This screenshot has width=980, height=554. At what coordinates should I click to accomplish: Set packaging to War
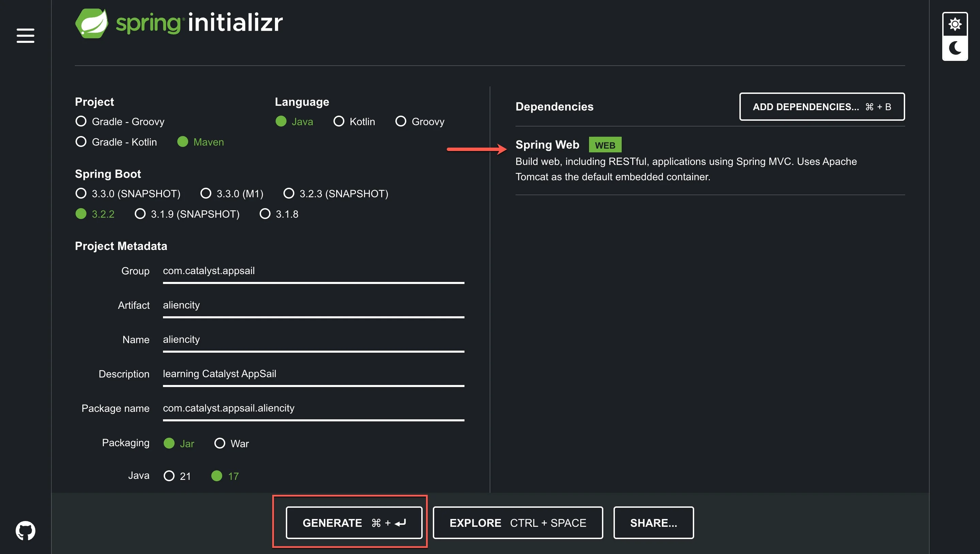point(219,443)
